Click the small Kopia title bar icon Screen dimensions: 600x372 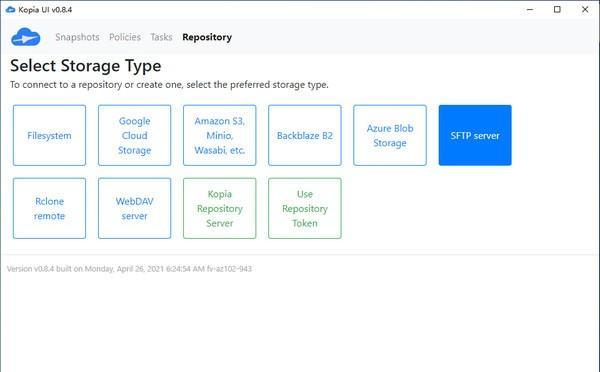[10, 10]
